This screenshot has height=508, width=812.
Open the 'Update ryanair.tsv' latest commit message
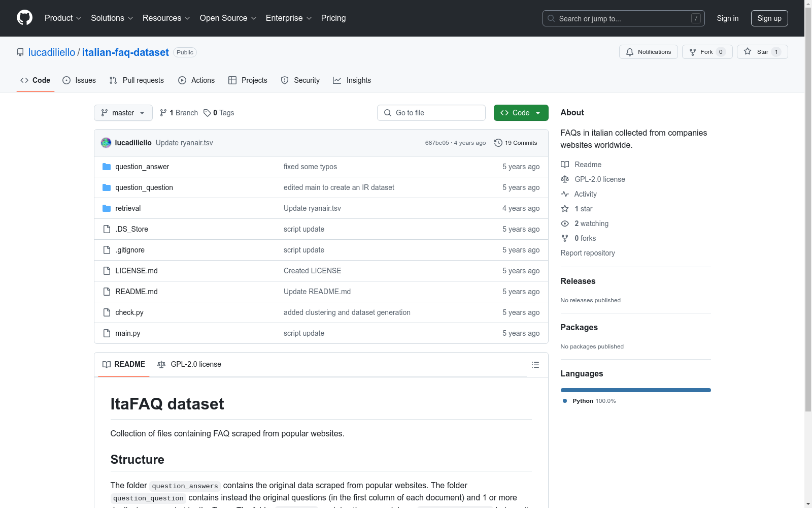pyautogui.click(x=184, y=143)
